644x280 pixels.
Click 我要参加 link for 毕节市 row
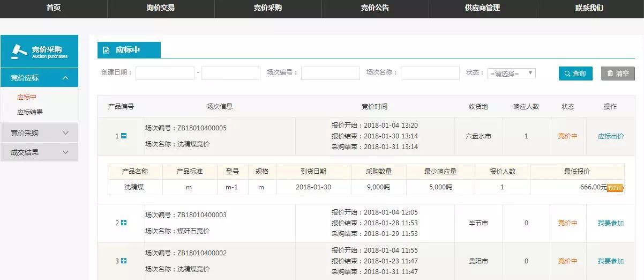pos(610,223)
